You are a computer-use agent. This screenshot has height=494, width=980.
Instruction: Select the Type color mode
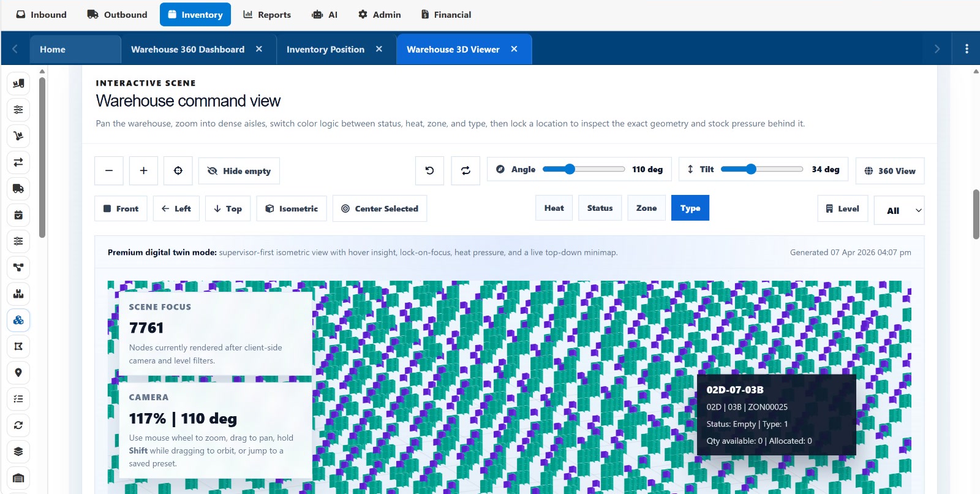(x=690, y=208)
